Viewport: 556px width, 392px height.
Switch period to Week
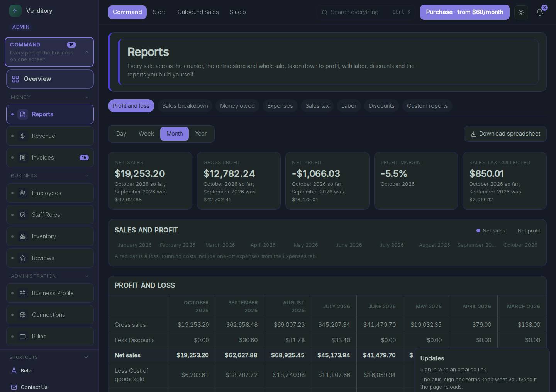[146, 134]
